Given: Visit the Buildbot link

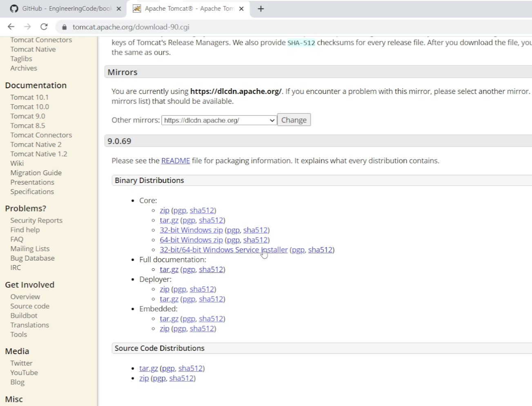Looking at the screenshot, I should coord(24,315).
